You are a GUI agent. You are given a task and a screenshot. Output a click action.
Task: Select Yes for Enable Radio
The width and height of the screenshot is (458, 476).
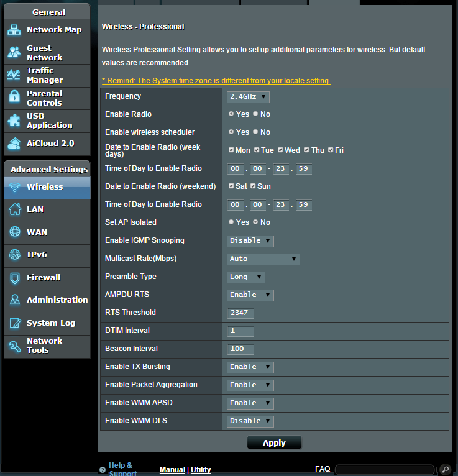(x=231, y=114)
